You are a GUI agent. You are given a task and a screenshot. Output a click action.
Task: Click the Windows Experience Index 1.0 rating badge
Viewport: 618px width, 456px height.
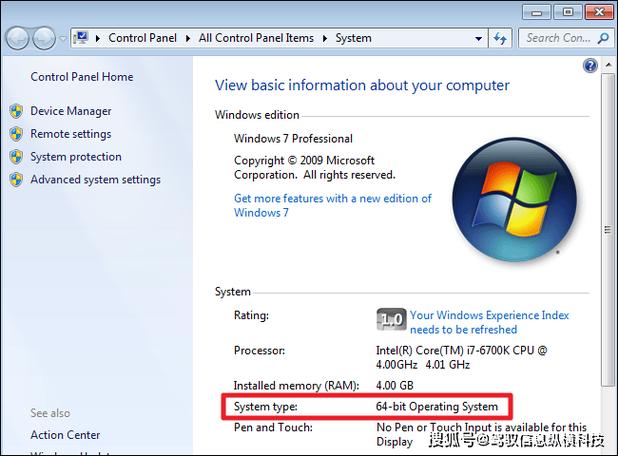391,319
